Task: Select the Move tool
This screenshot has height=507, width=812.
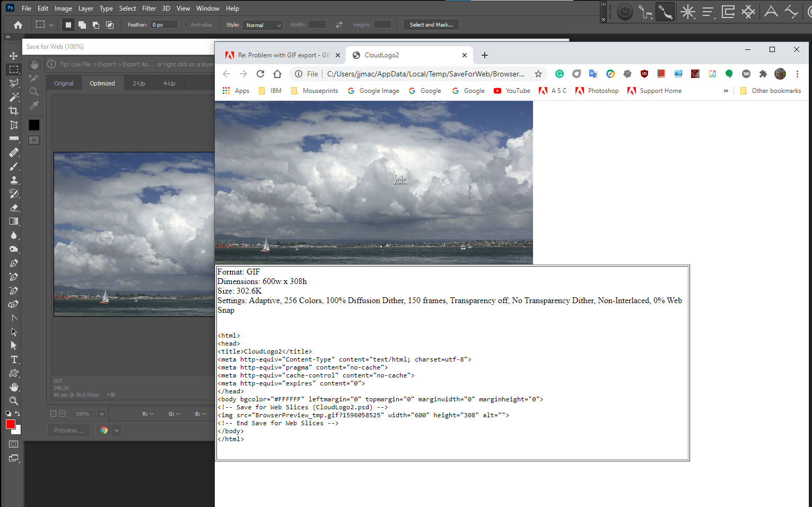Action: tap(14, 55)
